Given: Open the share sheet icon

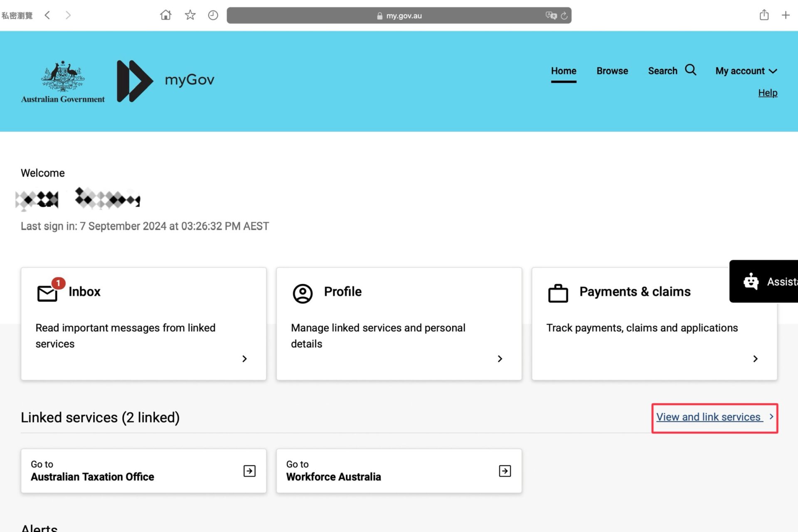Looking at the screenshot, I should pos(764,15).
